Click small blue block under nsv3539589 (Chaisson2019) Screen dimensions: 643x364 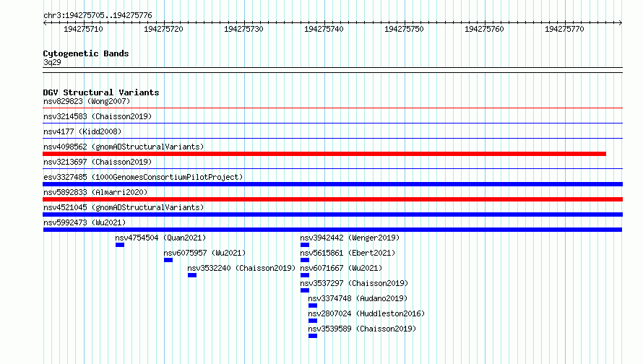pyautogui.click(x=313, y=336)
